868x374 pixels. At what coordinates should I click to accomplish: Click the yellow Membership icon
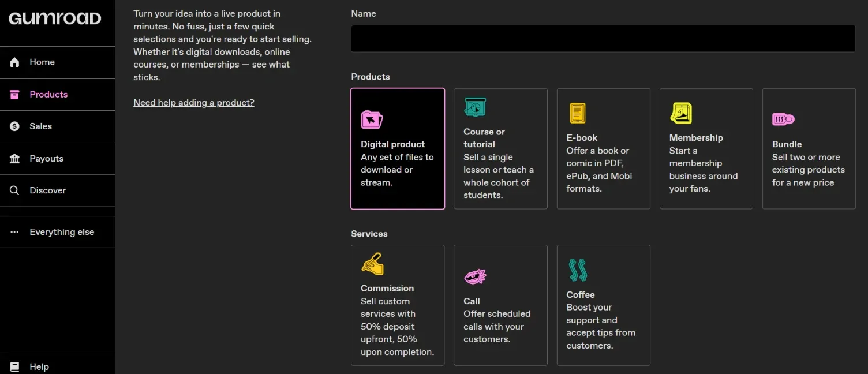tap(681, 113)
